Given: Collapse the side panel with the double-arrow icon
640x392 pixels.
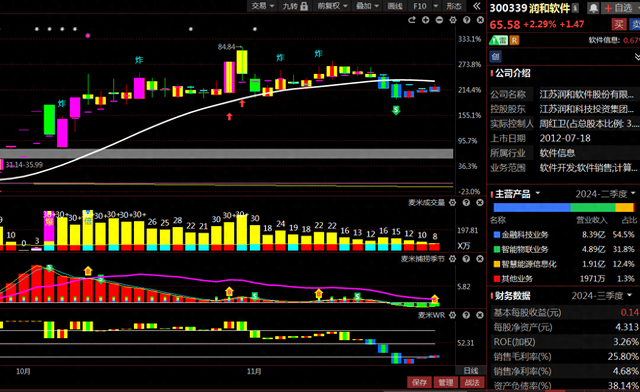Looking at the screenshot, I should pyautogui.click(x=476, y=6).
